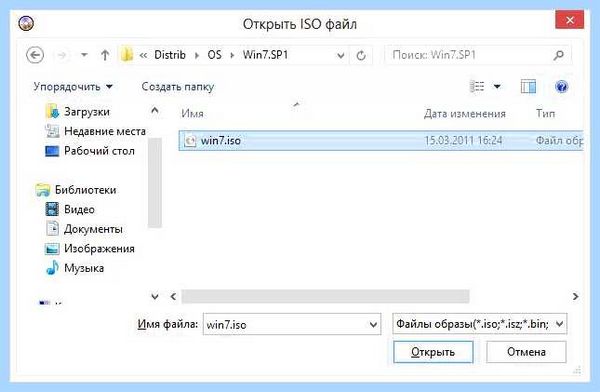
Task: Open the view options dropdown arrow
Action: point(497,87)
